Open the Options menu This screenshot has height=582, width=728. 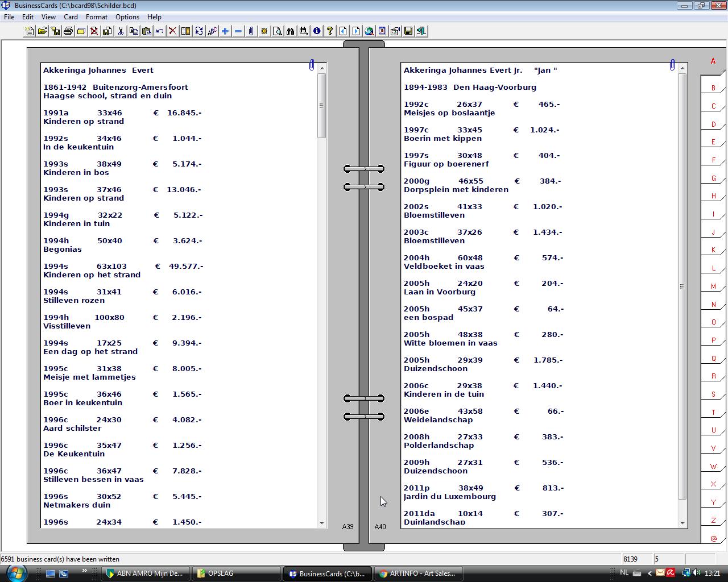pos(127,17)
